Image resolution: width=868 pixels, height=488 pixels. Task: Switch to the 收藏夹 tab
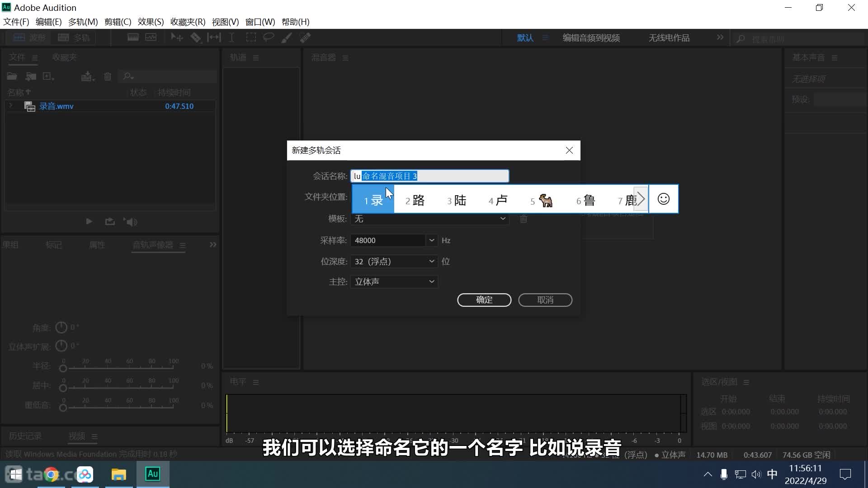pyautogui.click(x=64, y=57)
